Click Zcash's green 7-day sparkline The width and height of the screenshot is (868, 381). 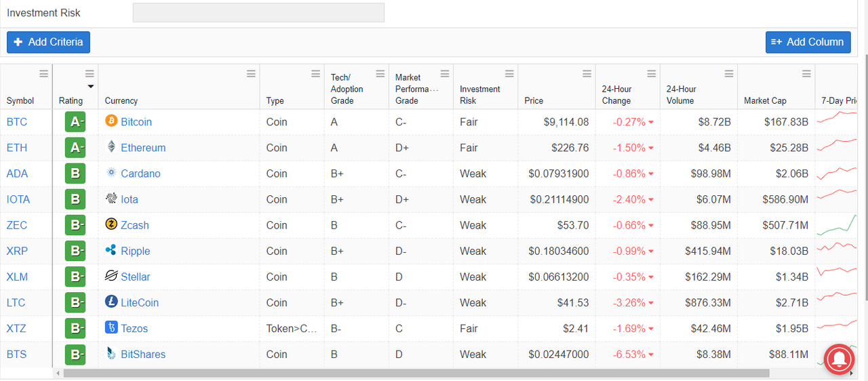click(837, 225)
